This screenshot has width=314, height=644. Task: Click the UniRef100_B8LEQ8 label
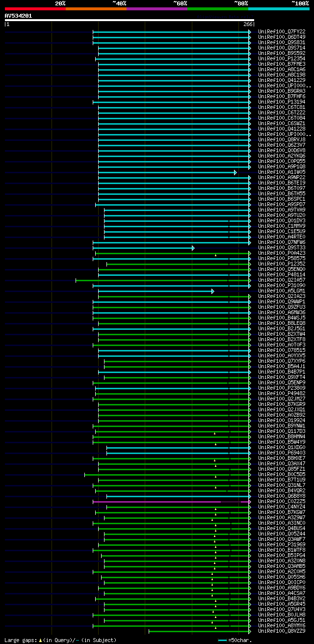click(282, 323)
